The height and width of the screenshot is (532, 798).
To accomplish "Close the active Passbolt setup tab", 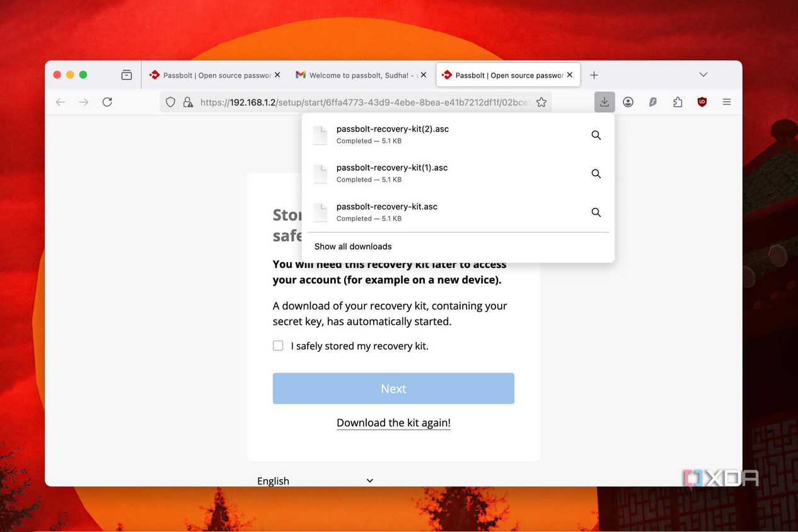I will pyautogui.click(x=570, y=75).
